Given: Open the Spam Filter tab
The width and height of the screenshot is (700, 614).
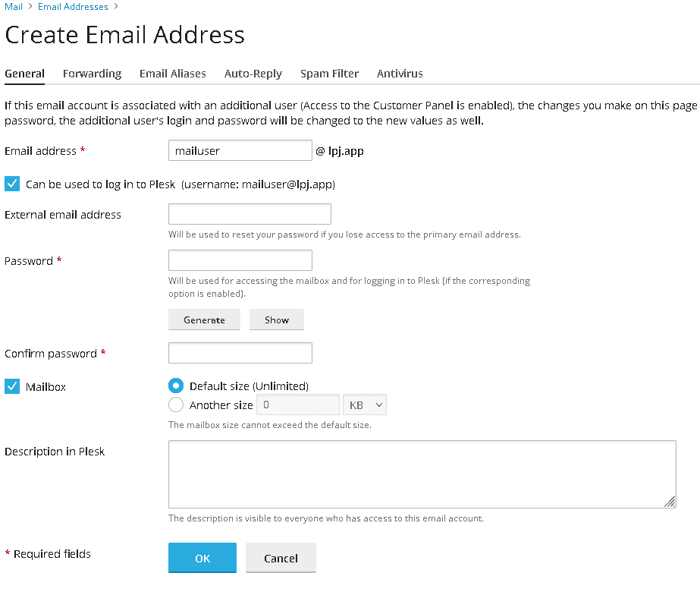Looking at the screenshot, I should [x=329, y=74].
